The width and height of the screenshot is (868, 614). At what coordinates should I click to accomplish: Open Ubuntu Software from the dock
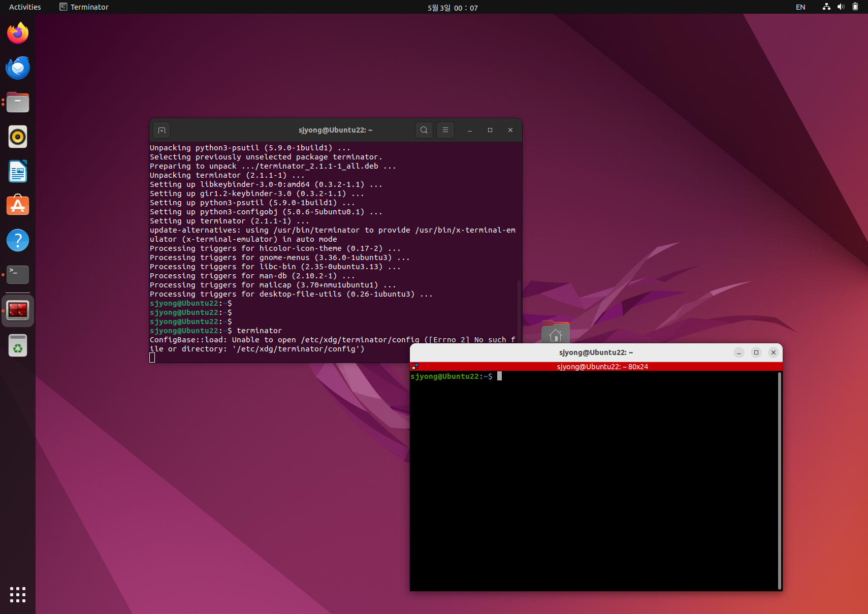18,205
